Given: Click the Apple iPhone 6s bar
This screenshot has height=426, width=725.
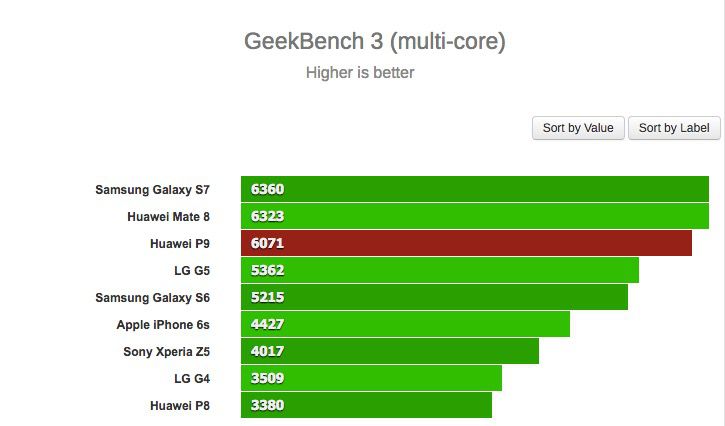Looking at the screenshot, I should tap(405, 324).
